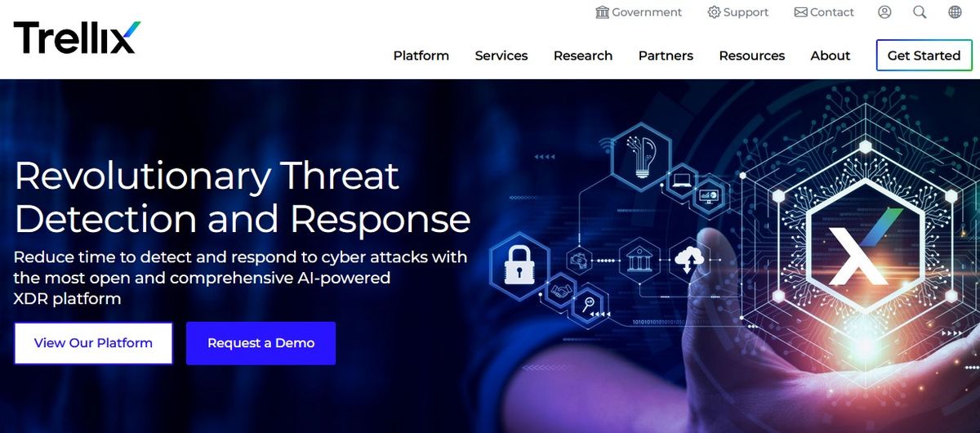Click the cloud upload hexagon icon
The height and width of the screenshot is (433, 980).
689,261
